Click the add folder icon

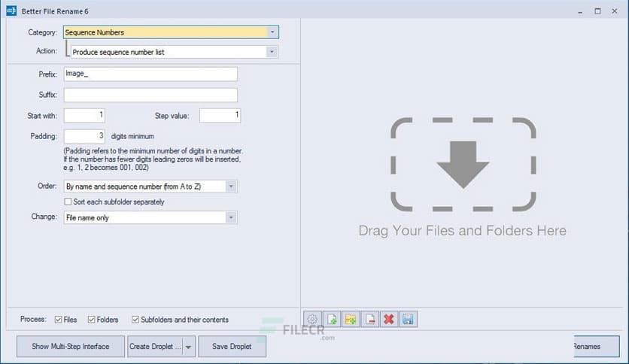351,320
